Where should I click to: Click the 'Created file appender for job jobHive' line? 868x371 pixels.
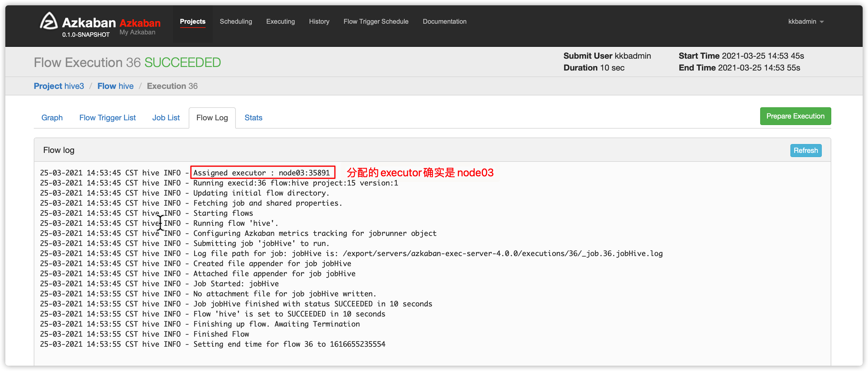pos(196,264)
